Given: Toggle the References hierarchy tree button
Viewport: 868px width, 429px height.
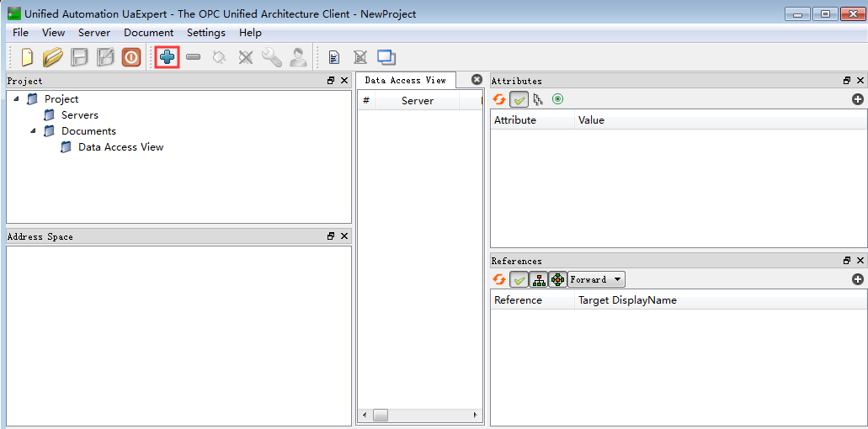Looking at the screenshot, I should pos(538,280).
